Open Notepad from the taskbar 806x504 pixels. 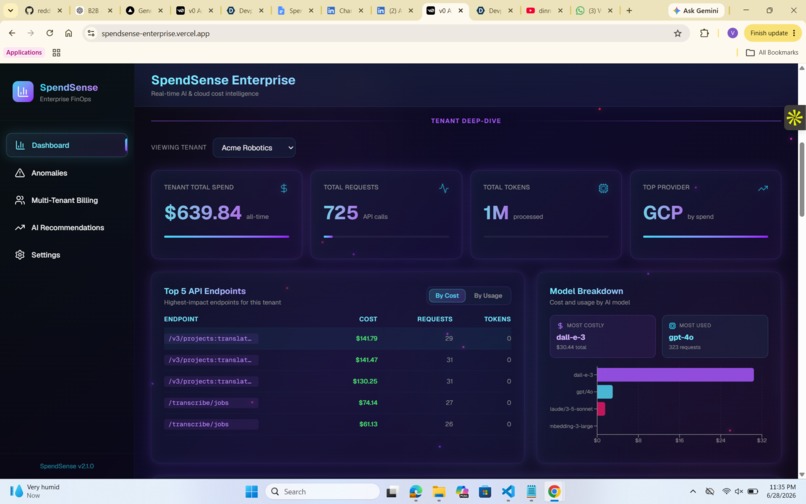tap(531, 492)
